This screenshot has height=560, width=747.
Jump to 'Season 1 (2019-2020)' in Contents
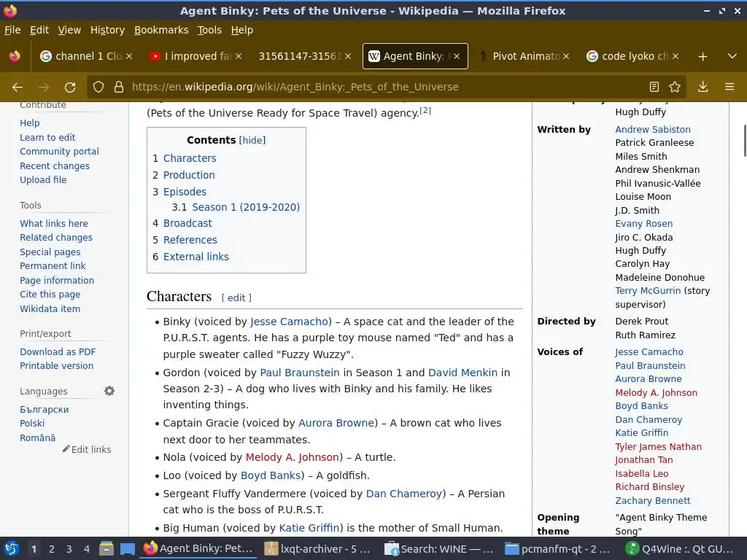pos(246,207)
